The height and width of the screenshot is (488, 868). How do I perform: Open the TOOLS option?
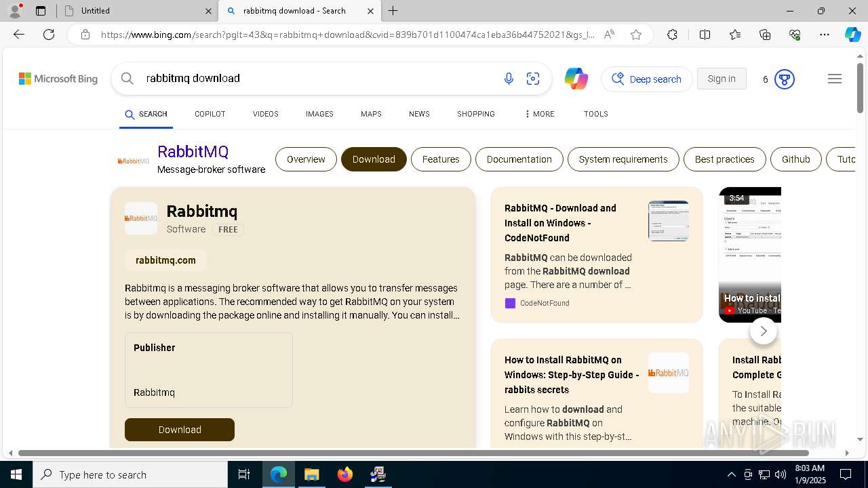[595, 114]
